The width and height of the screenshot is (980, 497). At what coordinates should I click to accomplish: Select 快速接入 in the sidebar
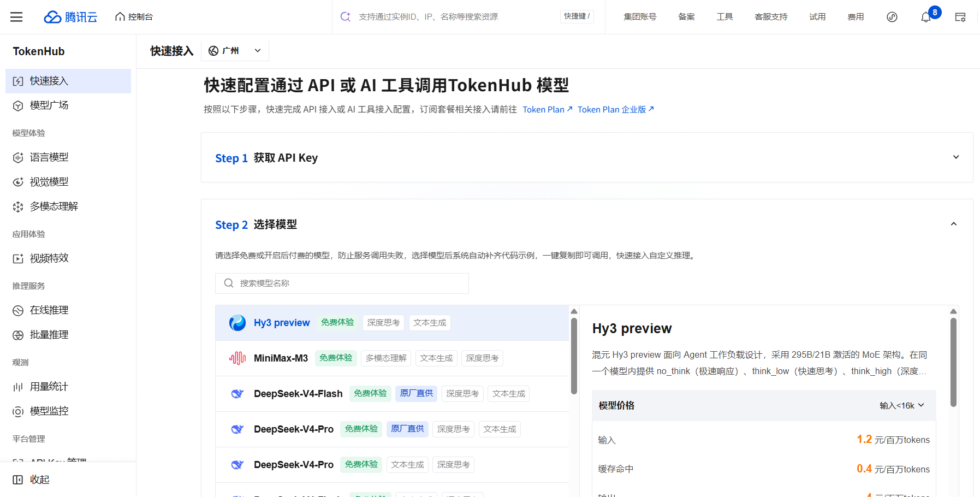coord(68,81)
